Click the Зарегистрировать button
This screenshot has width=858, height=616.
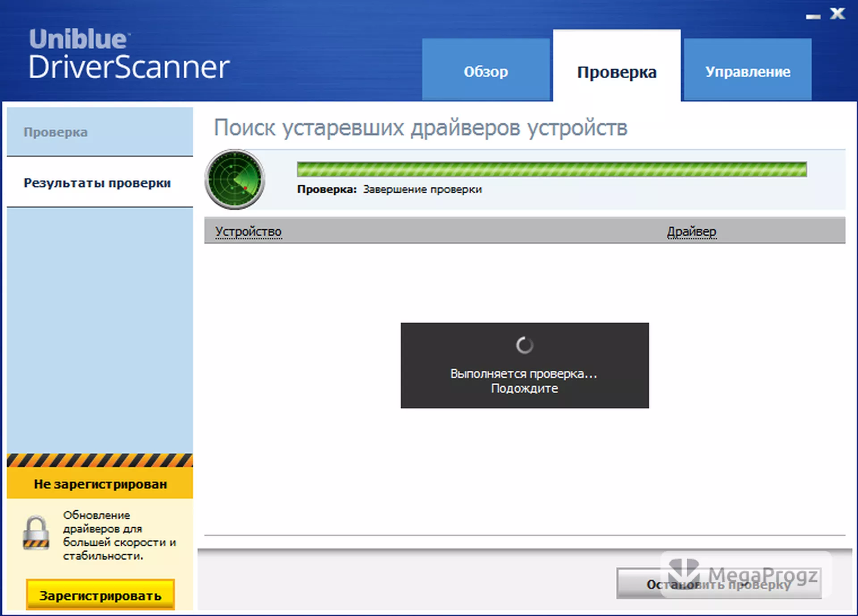click(100, 595)
